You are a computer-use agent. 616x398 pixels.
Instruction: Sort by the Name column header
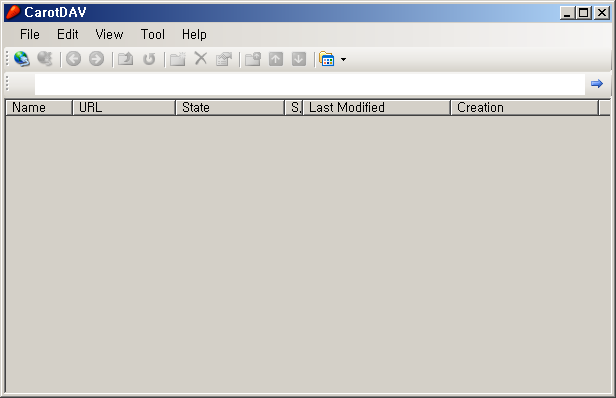[39, 108]
